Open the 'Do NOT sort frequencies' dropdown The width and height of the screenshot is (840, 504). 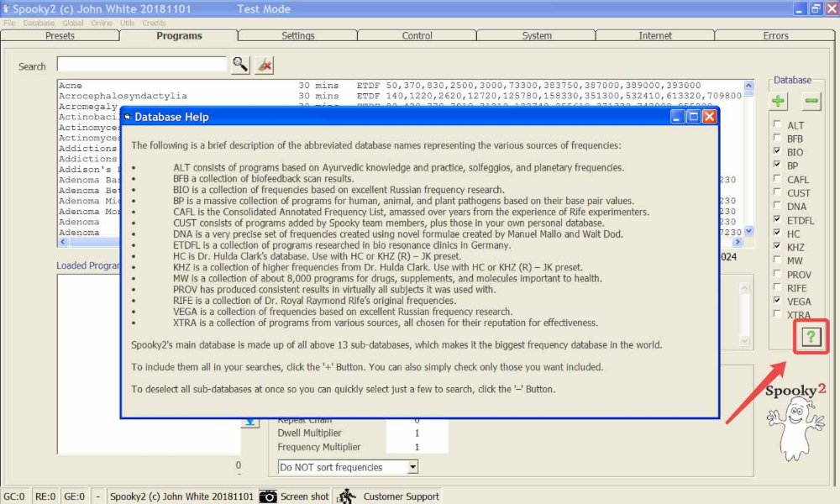412,467
